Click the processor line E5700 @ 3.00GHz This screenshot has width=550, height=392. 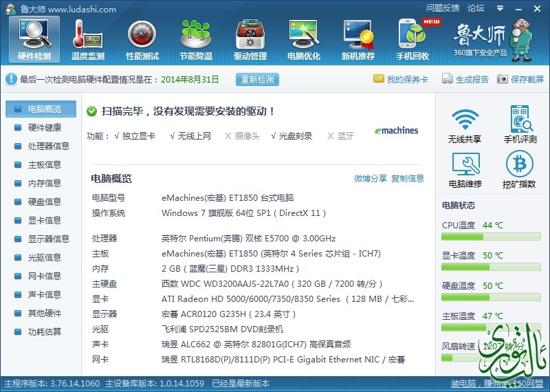pos(248,239)
